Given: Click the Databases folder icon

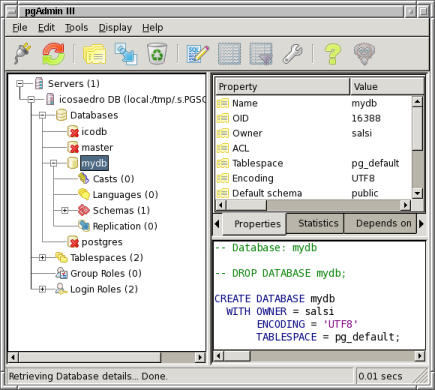Looking at the screenshot, I should pyautogui.click(x=61, y=115).
